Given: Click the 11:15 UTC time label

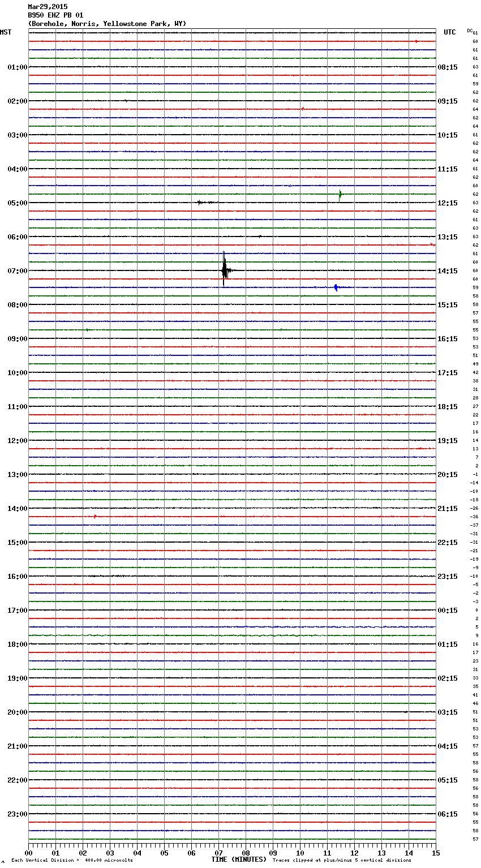Looking at the screenshot, I should pyautogui.click(x=448, y=169).
